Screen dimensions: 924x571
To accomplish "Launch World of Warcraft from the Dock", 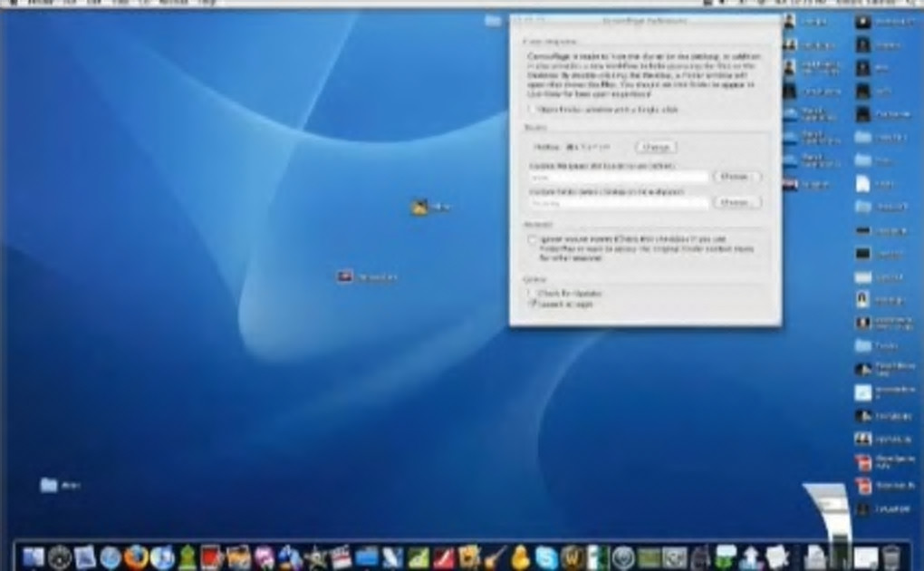I will pos(573,556).
